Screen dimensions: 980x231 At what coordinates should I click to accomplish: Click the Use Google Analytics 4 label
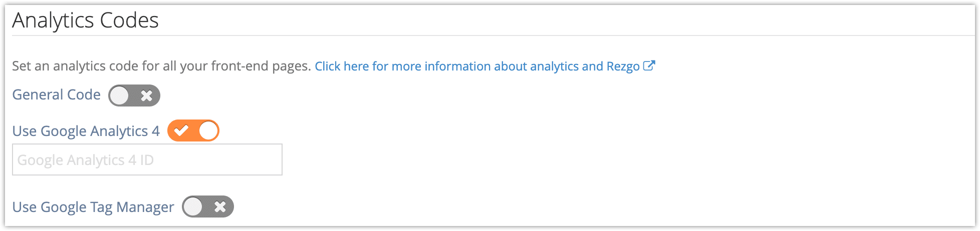click(x=86, y=131)
